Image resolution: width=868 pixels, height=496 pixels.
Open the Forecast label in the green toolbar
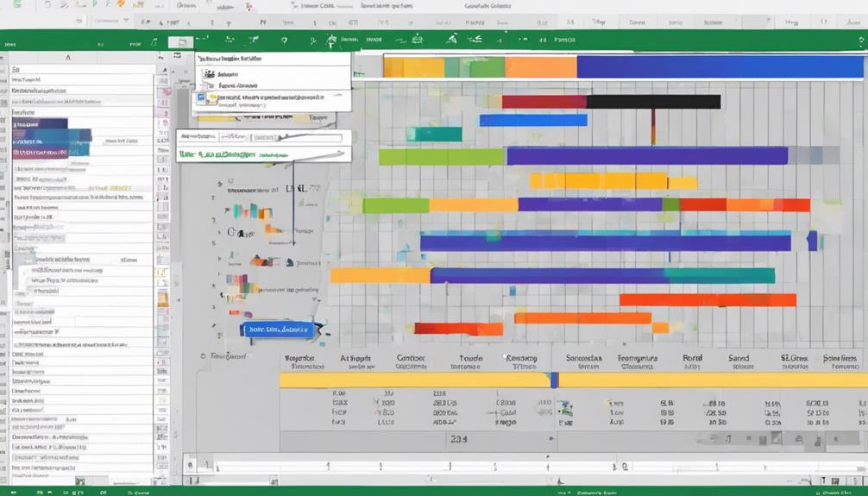click(564, 40)
